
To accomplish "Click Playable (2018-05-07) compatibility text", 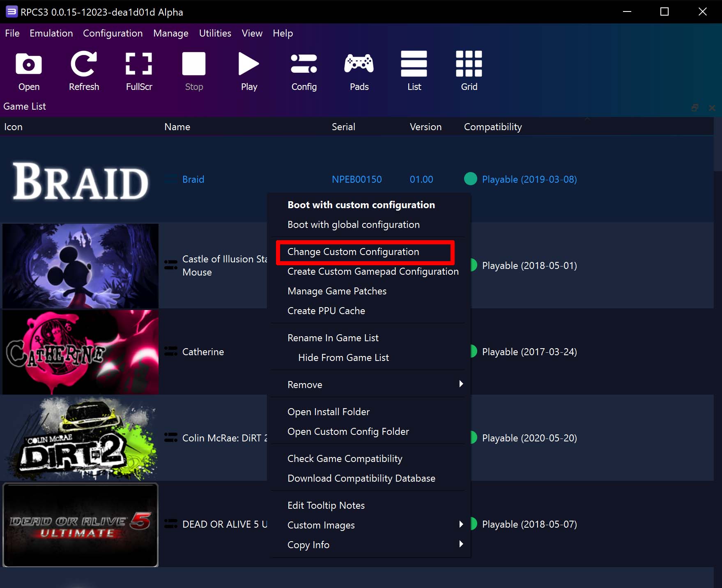I will 529,524.
